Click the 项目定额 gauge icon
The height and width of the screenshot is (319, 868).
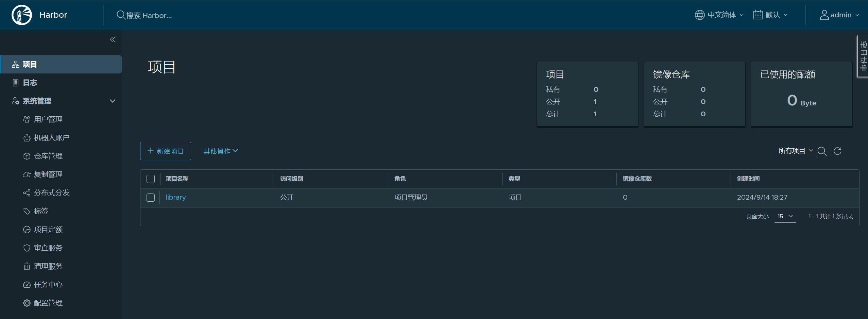[27, 230]
